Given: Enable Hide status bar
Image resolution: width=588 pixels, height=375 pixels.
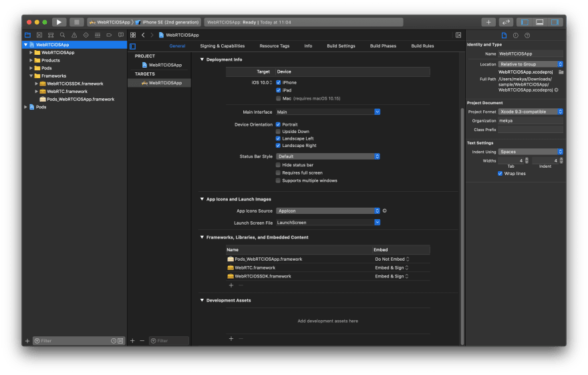Looking at the screenshot, I should tap(278, 165).
